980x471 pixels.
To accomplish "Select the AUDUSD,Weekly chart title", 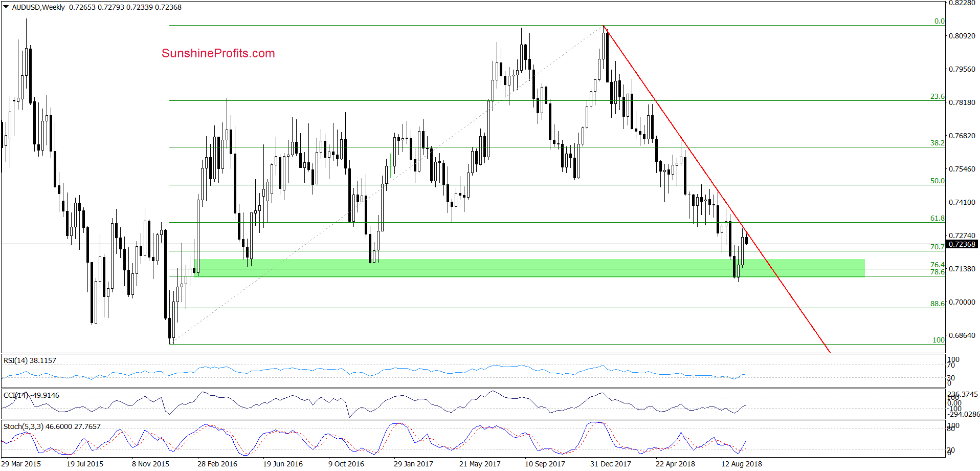I will point(38,7).
